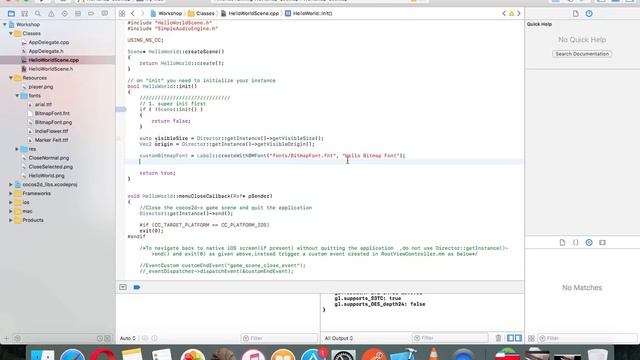Screen dimensions: 640x360
Task: Open the Report navigator
Action: click(x=104, y=13)
